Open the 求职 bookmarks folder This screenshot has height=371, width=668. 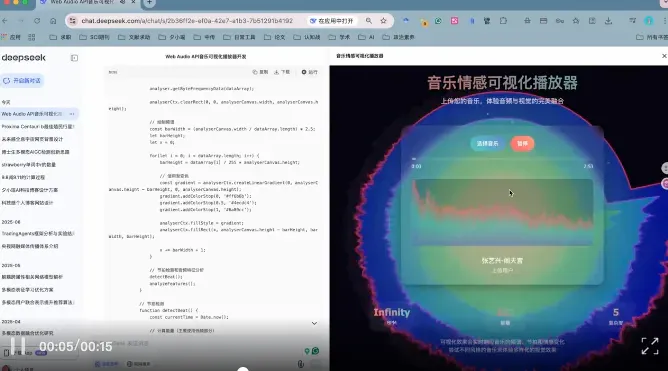pos(60,37)
